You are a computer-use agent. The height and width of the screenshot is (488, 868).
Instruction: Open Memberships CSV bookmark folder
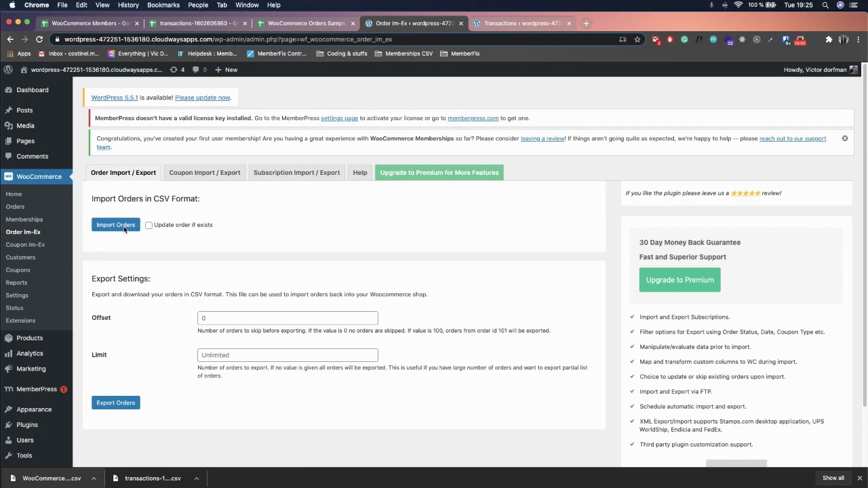(403, 54)
